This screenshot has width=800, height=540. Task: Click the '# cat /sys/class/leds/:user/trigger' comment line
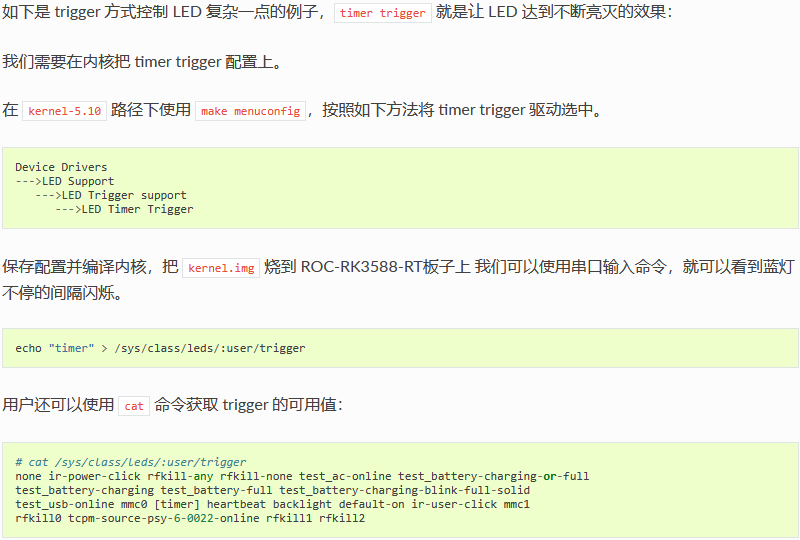click(131, 462)
